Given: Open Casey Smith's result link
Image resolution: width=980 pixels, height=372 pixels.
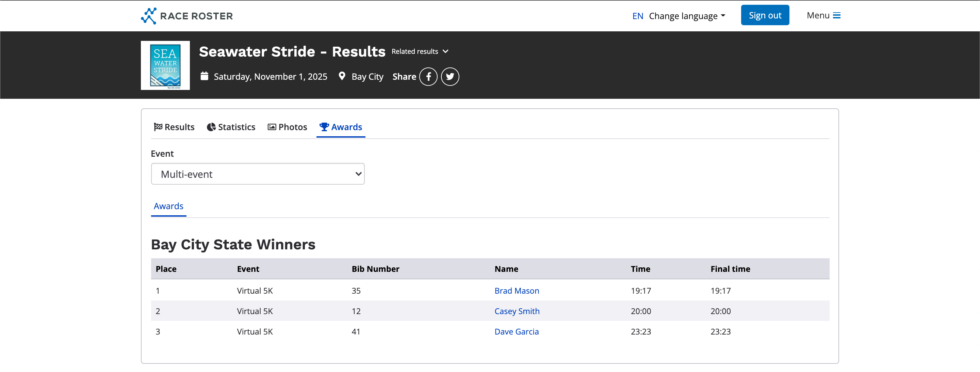Looking at the screenshot, I should click(x=517, y=311).
